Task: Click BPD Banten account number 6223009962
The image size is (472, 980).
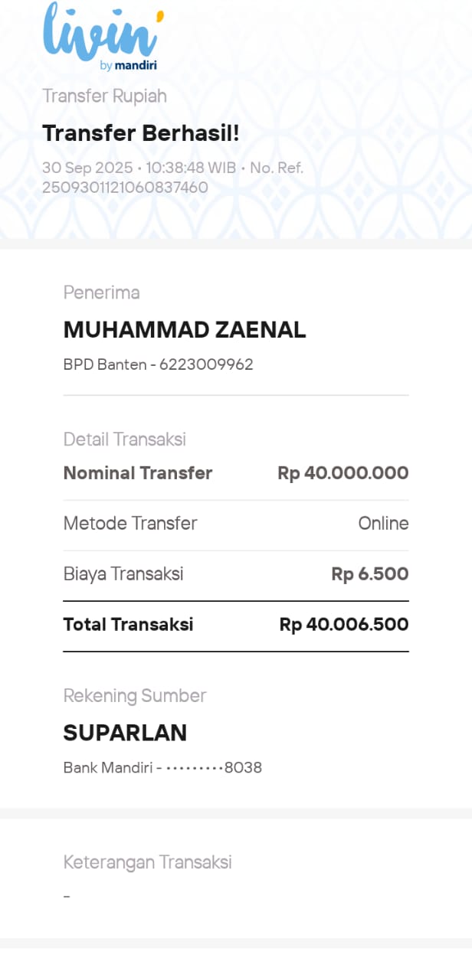Action: click(x=158, y=364)
